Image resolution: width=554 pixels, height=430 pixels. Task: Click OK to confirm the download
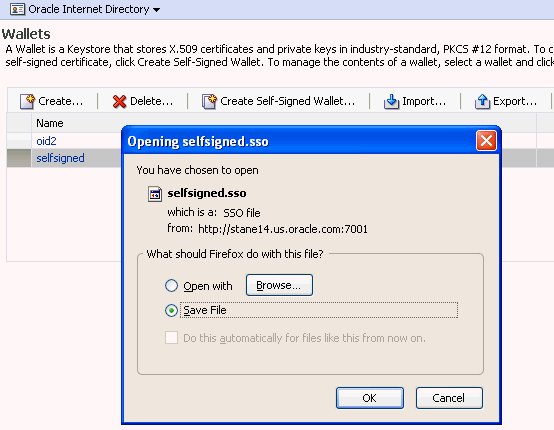tap(370, 398)
